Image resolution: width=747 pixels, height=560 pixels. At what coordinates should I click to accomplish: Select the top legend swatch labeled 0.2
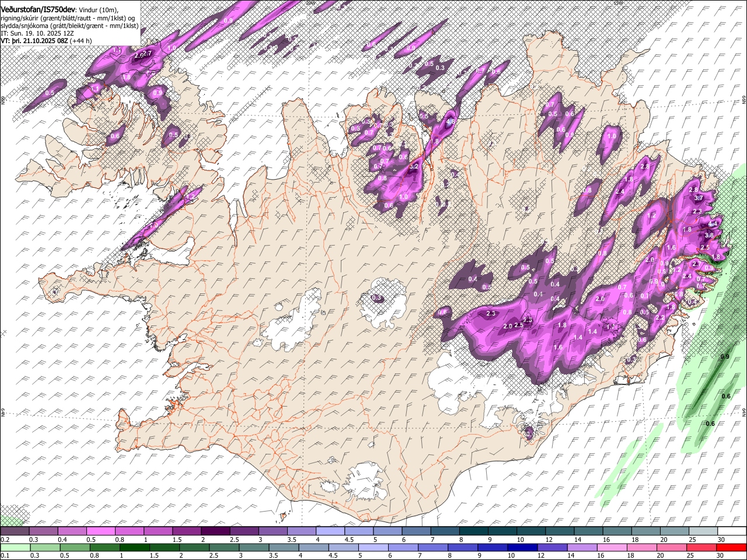15,531
